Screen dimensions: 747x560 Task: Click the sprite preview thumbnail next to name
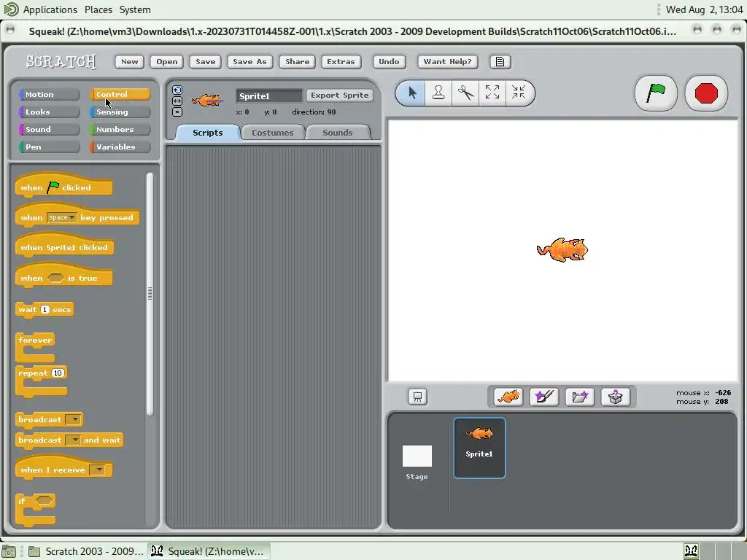pyautogui.click(x=207, y=100)
